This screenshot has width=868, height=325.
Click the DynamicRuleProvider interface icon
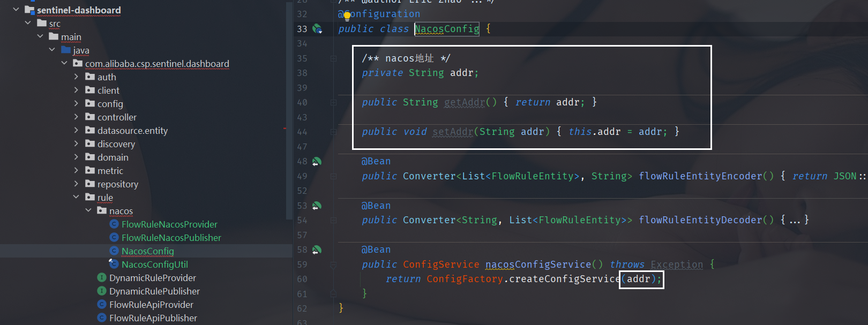[102, 277]
